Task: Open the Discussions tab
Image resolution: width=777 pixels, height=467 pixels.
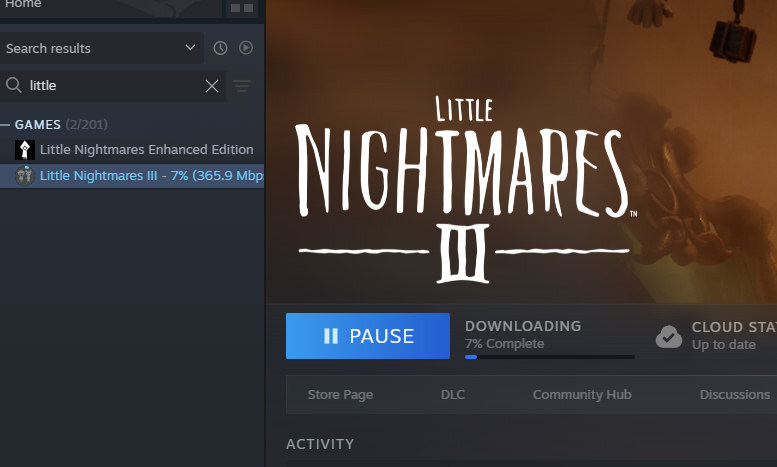Action: (x=735, y=395)
